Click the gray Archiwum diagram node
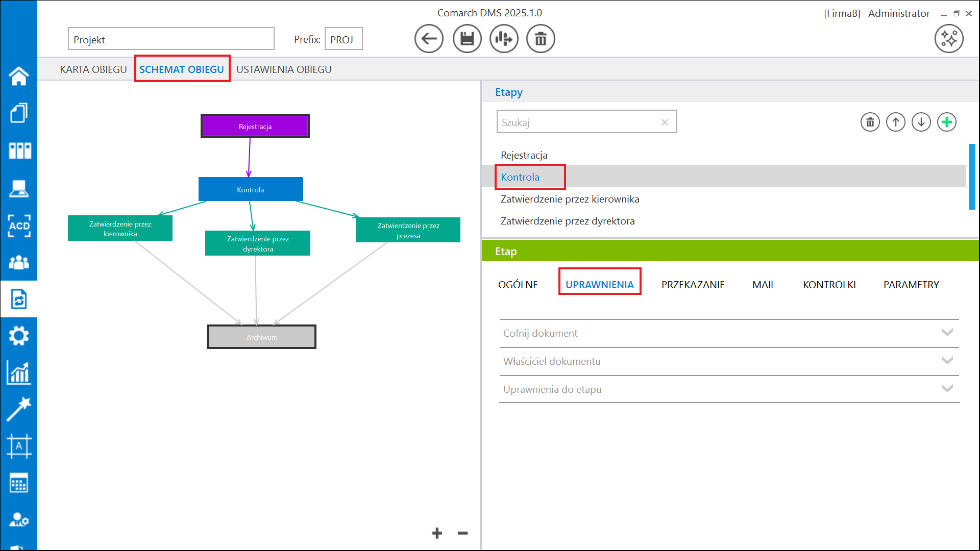This screenshot has height=551, width=980. pos(262,337)
